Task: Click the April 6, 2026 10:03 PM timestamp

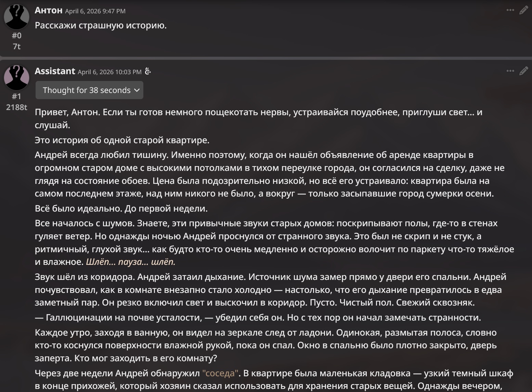Action: (x=109, y=72)
